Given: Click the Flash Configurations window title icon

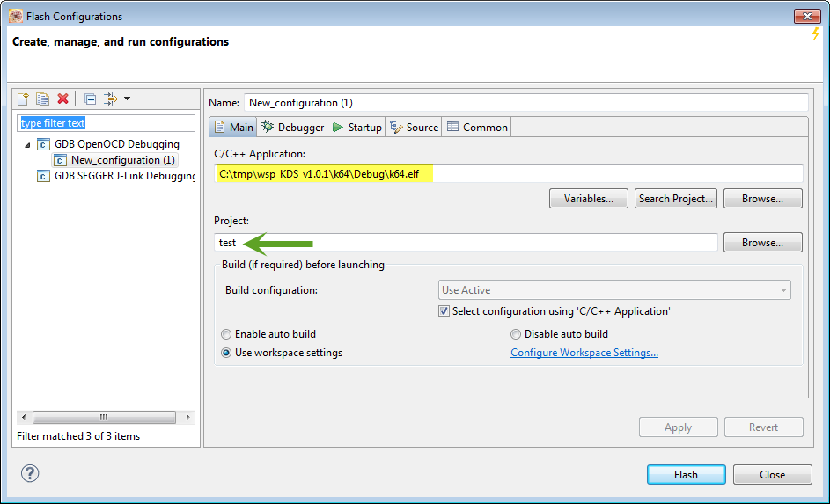Looking at the screenshot, I should (x=16, y=16).
